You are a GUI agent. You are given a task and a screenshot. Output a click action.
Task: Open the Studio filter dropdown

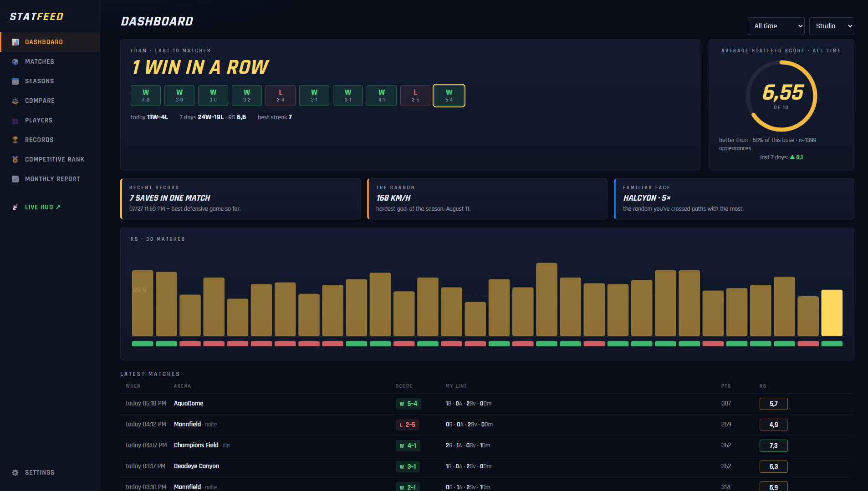click(x=832, y=26)
